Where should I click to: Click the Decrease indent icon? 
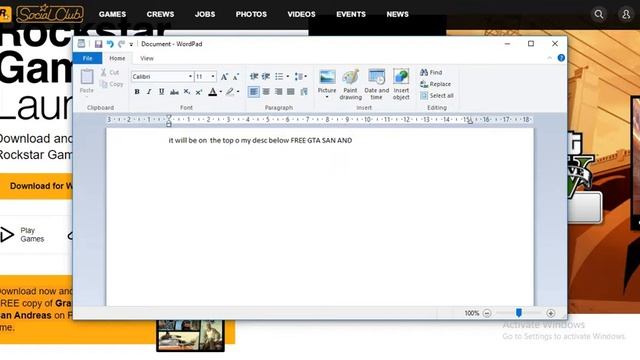point(254,76)
